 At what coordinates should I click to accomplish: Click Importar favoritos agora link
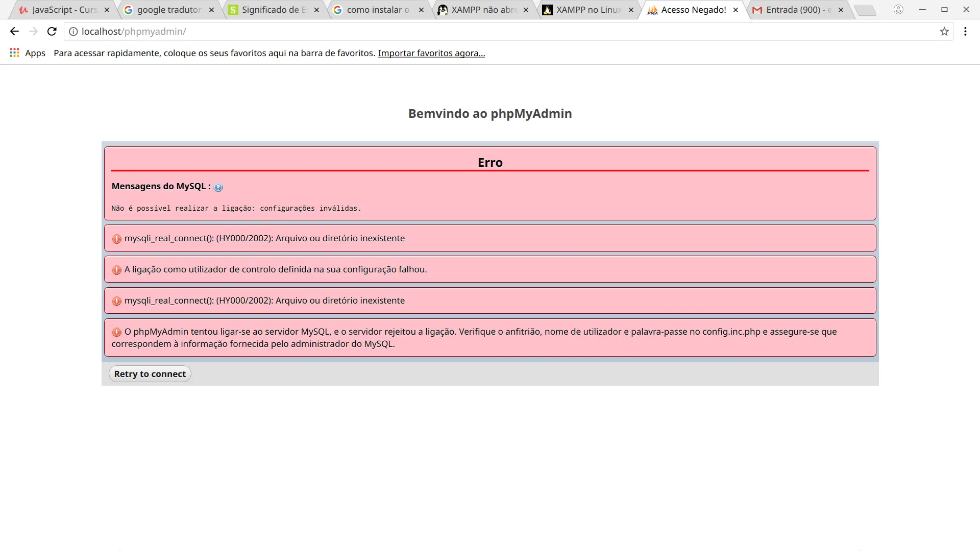tap(431, 53)
